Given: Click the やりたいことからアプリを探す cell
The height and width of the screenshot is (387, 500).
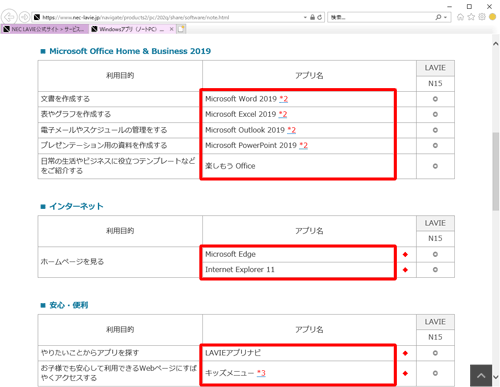Looking at the screenshot, I should pyautogui.click(x=120, y=353).
